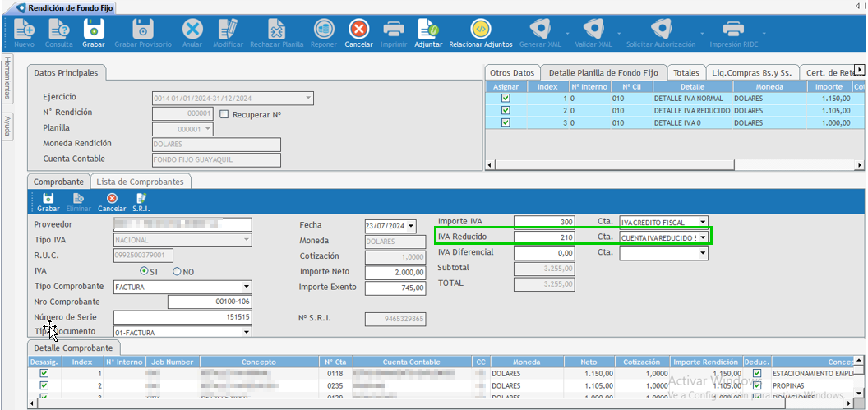Click the red Cancelar icon in the top toolbar

point(358,29)
